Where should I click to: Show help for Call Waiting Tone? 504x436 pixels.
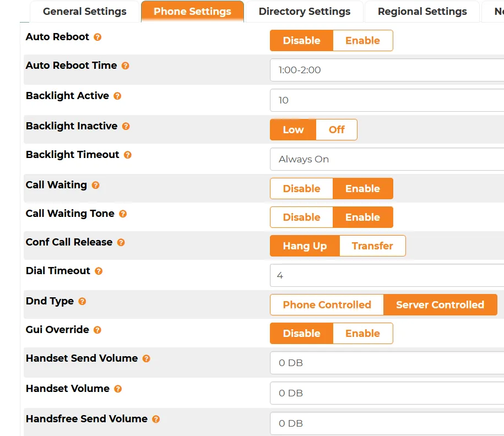click(x=123, y=214)
